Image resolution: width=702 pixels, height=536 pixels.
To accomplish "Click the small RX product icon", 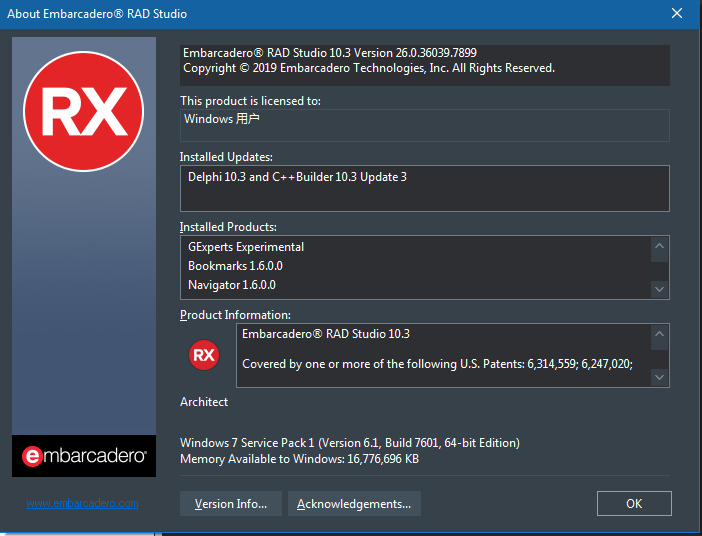I will (x=204, y=355).
